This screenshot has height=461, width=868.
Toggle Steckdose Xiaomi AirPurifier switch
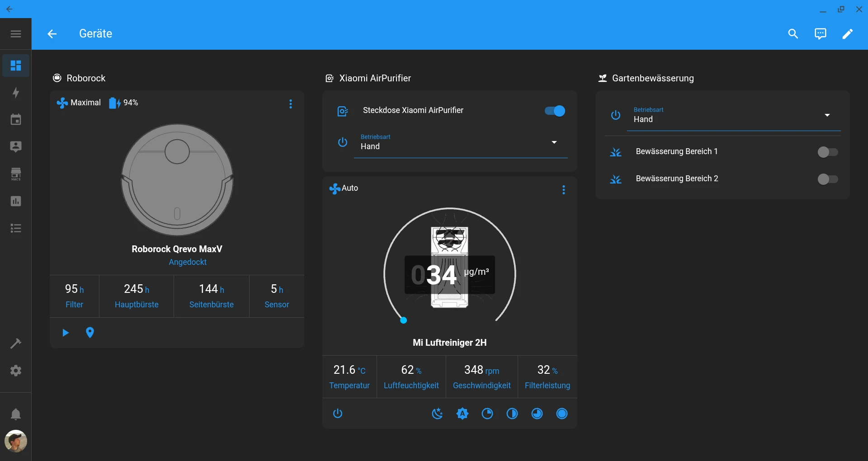point(555,111)
